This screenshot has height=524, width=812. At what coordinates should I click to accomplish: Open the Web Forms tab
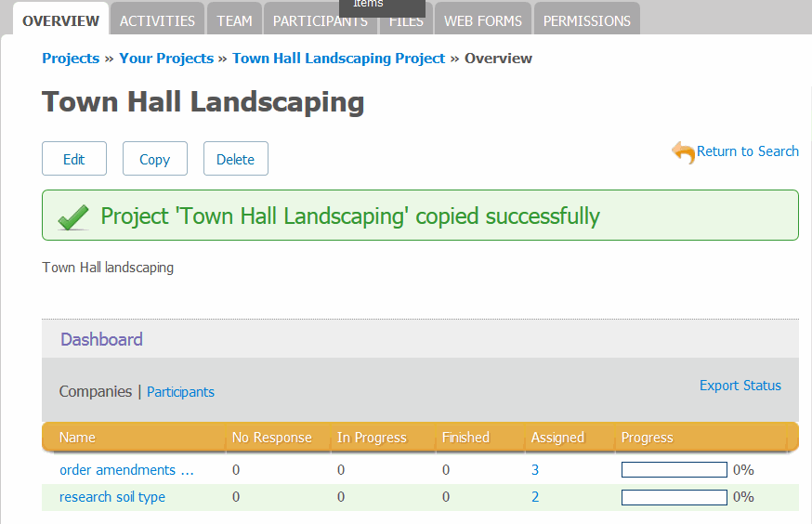pos(483,20)
